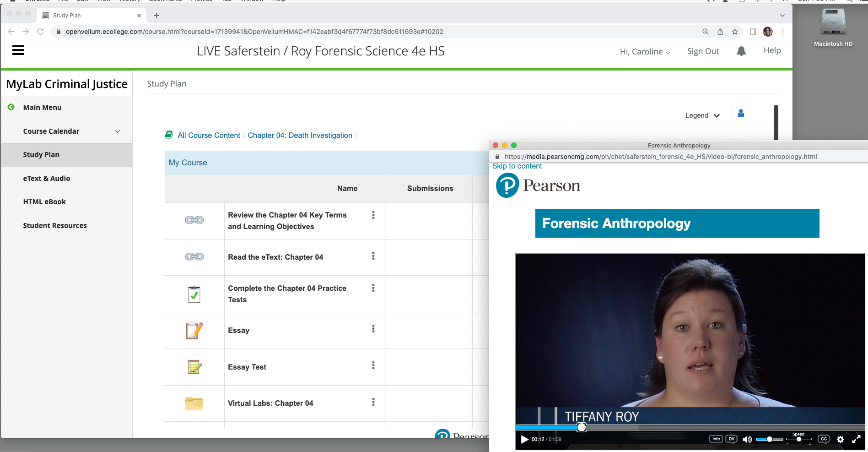
Task: Open Read the eText: Chapter 04
Action: point(275,257)
